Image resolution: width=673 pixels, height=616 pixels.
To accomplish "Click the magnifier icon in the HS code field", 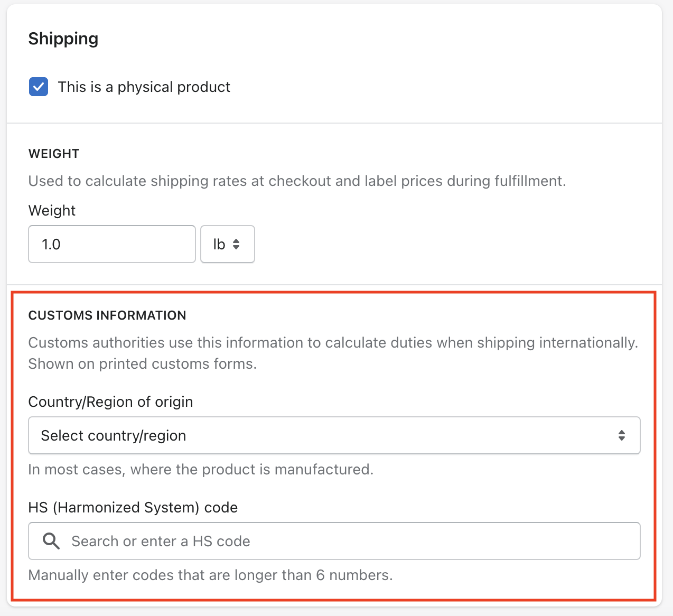I will (x=51, y=541).
